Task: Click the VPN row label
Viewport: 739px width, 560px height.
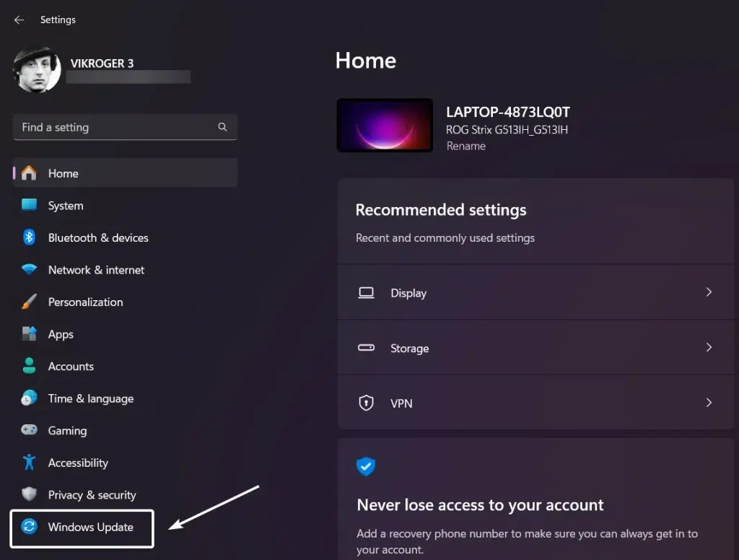Action: 401,403
